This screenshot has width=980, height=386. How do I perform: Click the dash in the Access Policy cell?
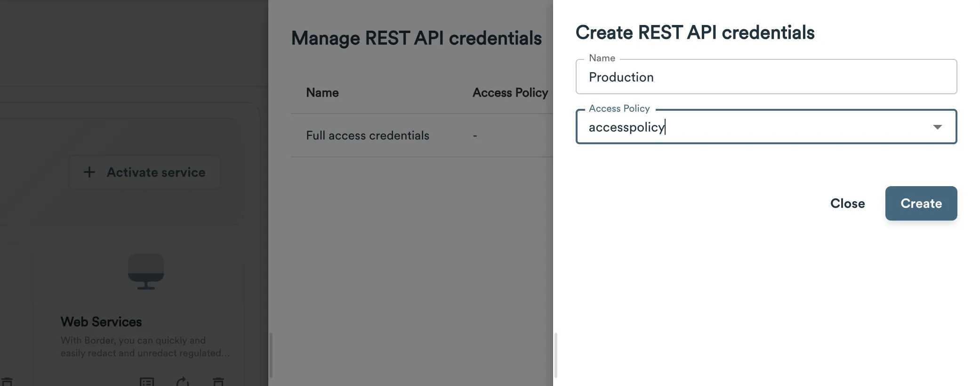[475, 136]
